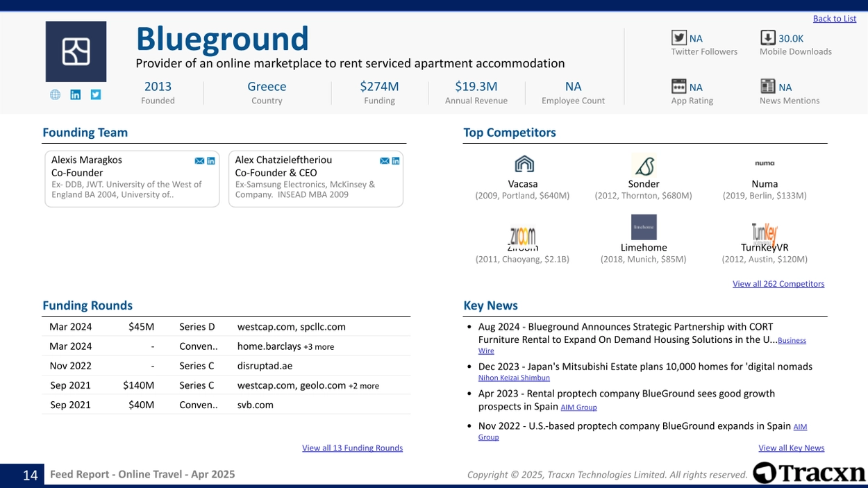The width and height of the screenshot is (868, 488).
Task: Open AIM Group link for Nov 2022 news
Action: click(x=800, y=427)
